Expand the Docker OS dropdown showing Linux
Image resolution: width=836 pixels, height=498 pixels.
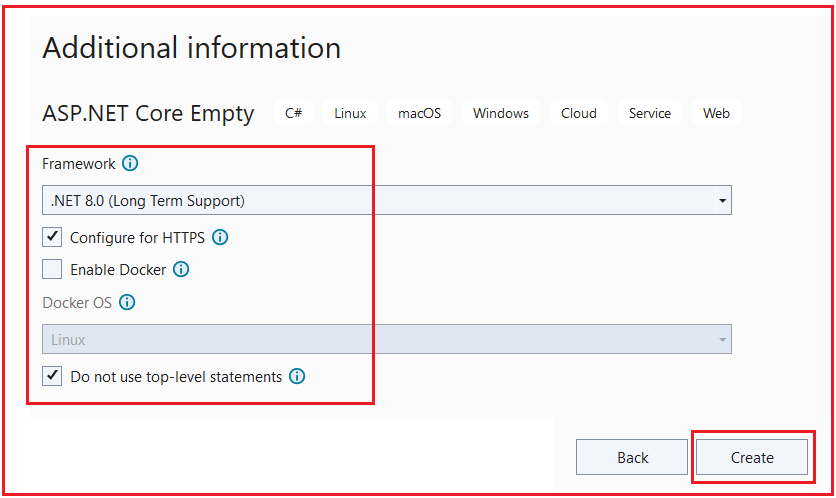(x=386, y=340)
